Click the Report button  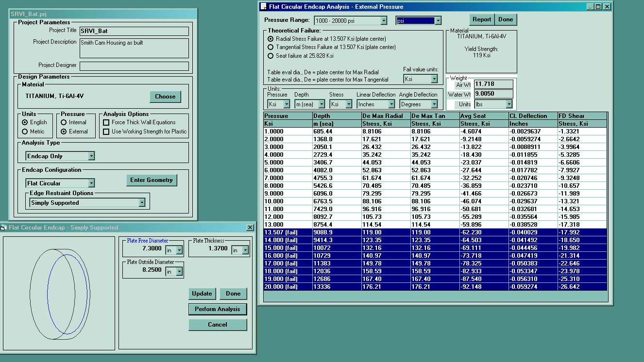(x=482, y=19)
